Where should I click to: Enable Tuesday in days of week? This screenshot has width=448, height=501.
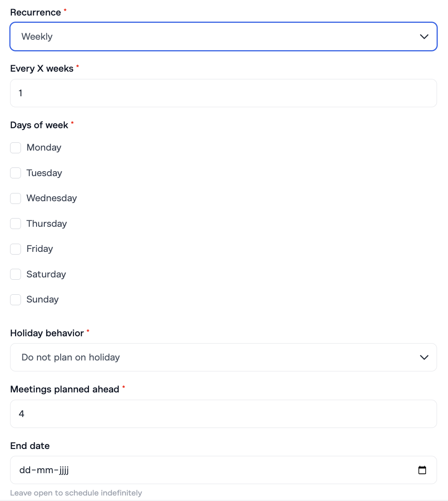(x=16, y=173)
